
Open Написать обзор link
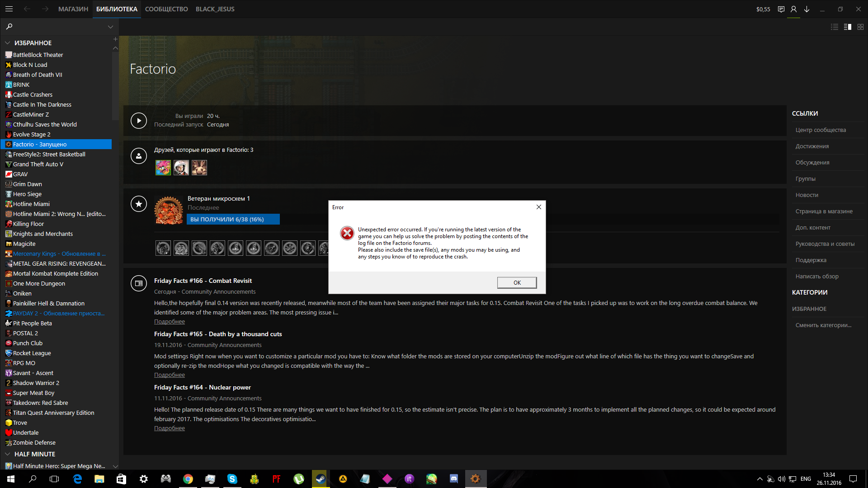tap(817, 277)
